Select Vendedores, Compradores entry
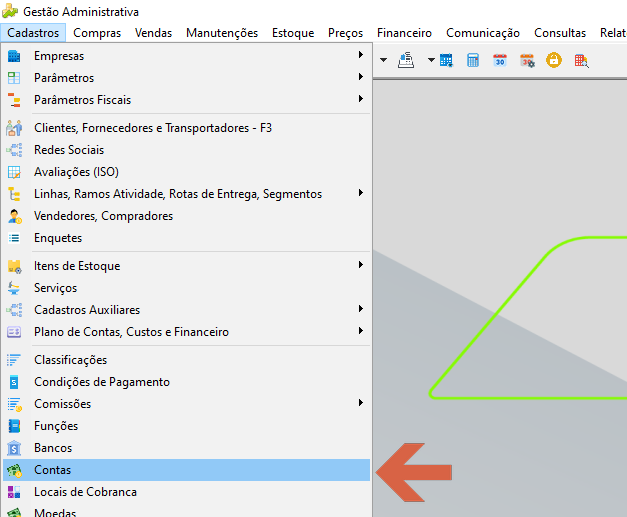Screen dimensions: 627x517 186,216
